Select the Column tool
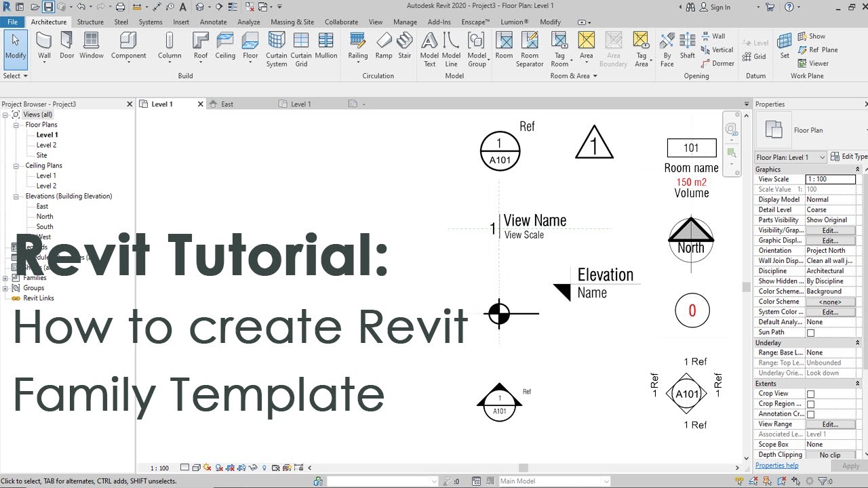The image size is (868, 488). pyautogui.click(x=170, y=47)
